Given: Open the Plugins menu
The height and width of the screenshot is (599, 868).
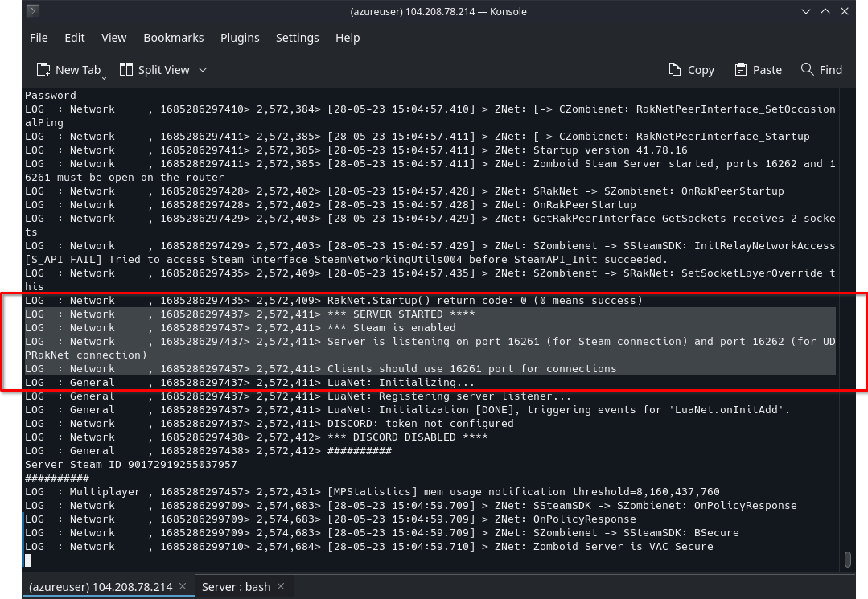Looking at the screenshot, I should 240,38.
